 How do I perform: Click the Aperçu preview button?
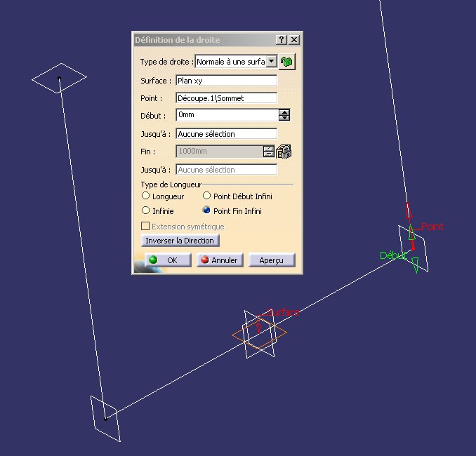[x=272, y=260]
